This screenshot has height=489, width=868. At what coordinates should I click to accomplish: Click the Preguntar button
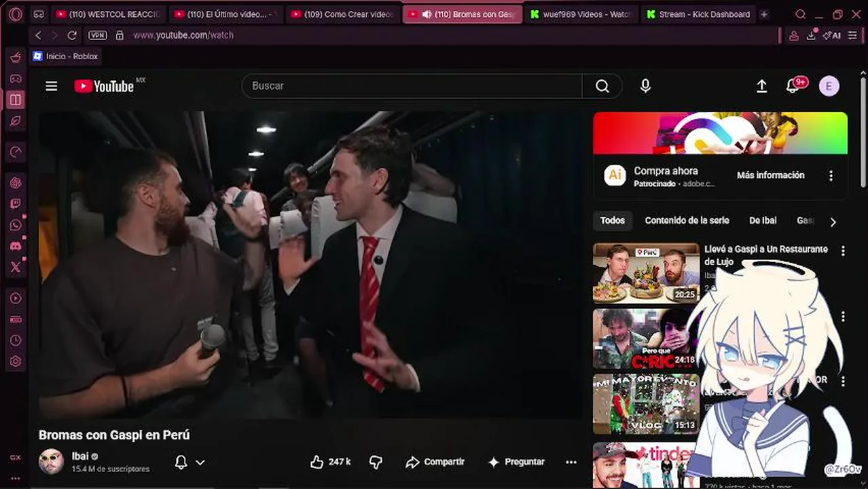tap(516, 462)
